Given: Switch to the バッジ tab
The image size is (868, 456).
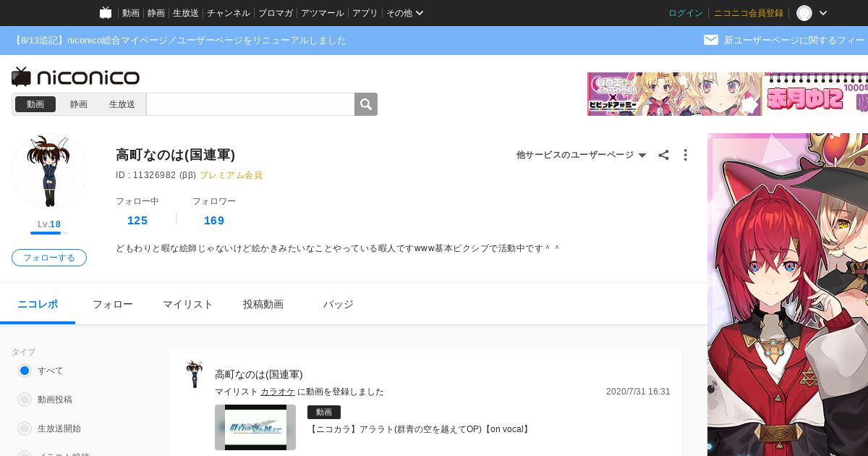Looking at the screenshot, I should point(338,304).
